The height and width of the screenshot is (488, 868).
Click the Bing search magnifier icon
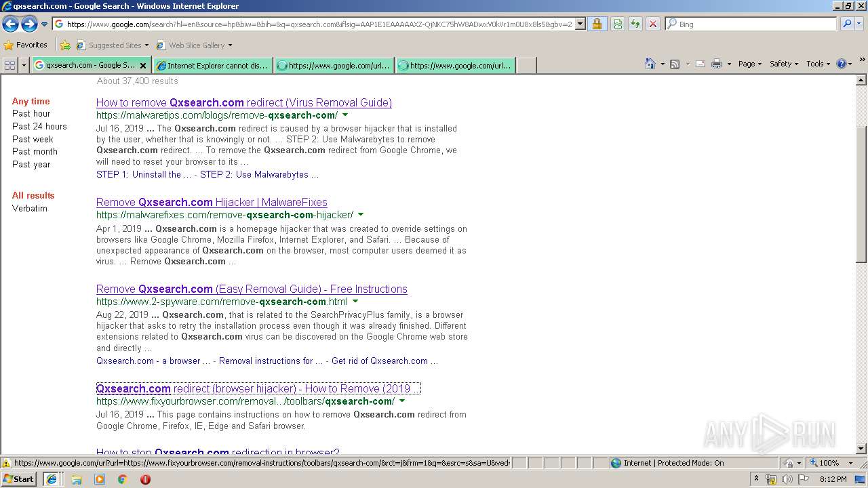pos(847,24)
